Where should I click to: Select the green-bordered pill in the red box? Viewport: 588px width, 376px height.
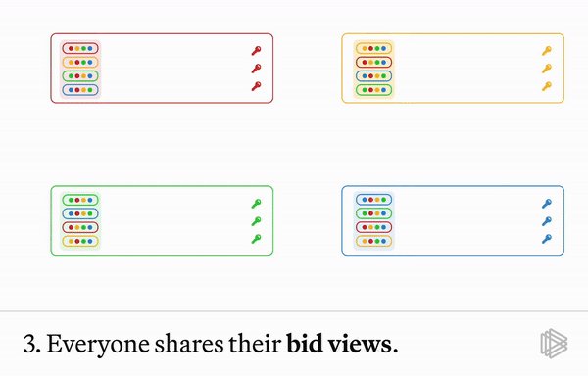80,76
